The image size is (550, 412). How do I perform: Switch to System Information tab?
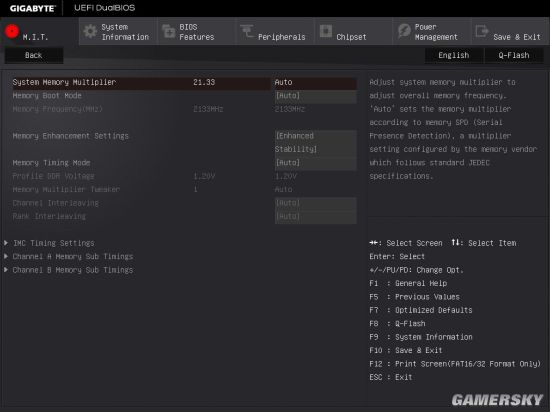pos(118,32)
